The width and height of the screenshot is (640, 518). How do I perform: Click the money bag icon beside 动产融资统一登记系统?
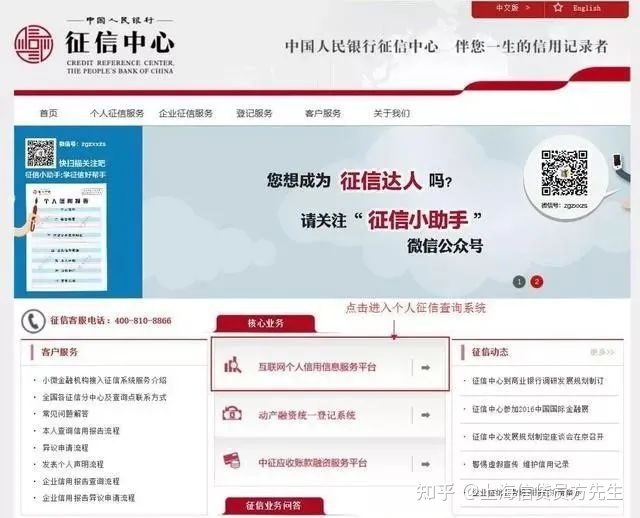coord(232,414)
